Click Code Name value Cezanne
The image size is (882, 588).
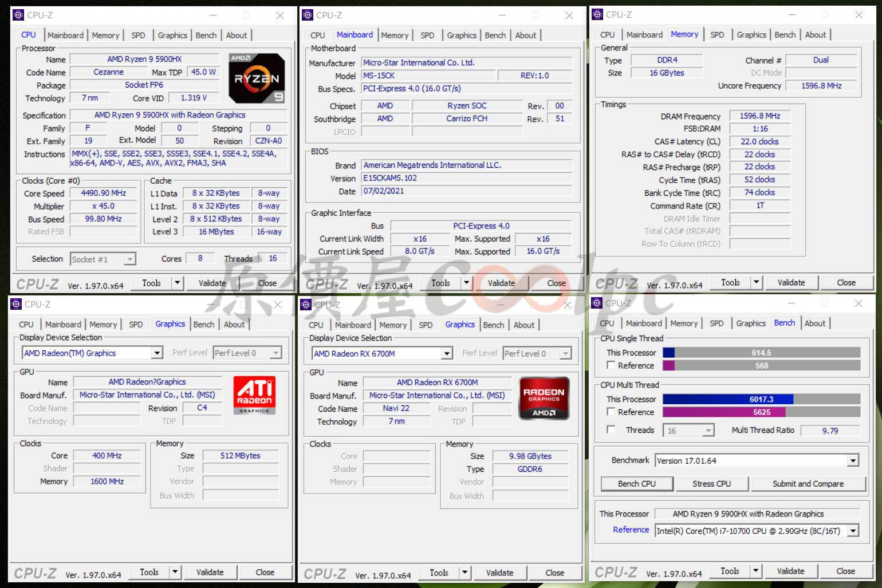[108, 72]
